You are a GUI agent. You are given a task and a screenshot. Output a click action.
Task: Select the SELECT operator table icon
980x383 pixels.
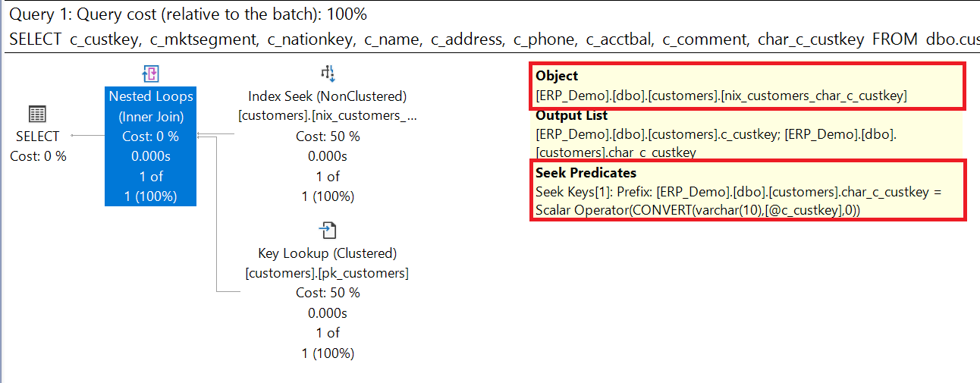pos(38,115)
